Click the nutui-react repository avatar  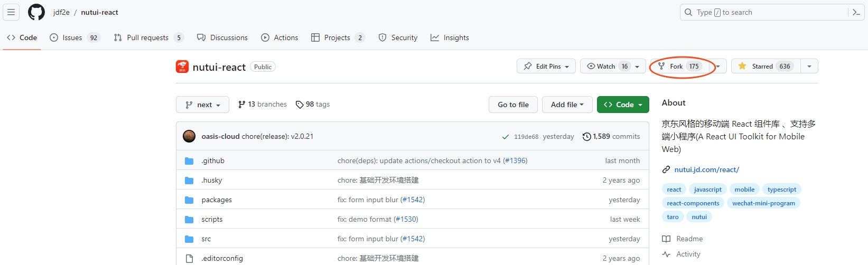tap(182, 67)
